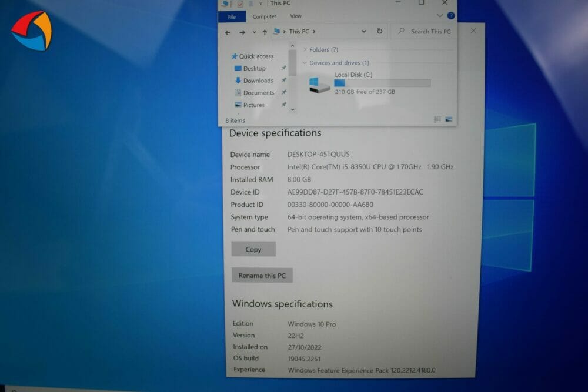Click the Rename this PC button

pos(262,276)
